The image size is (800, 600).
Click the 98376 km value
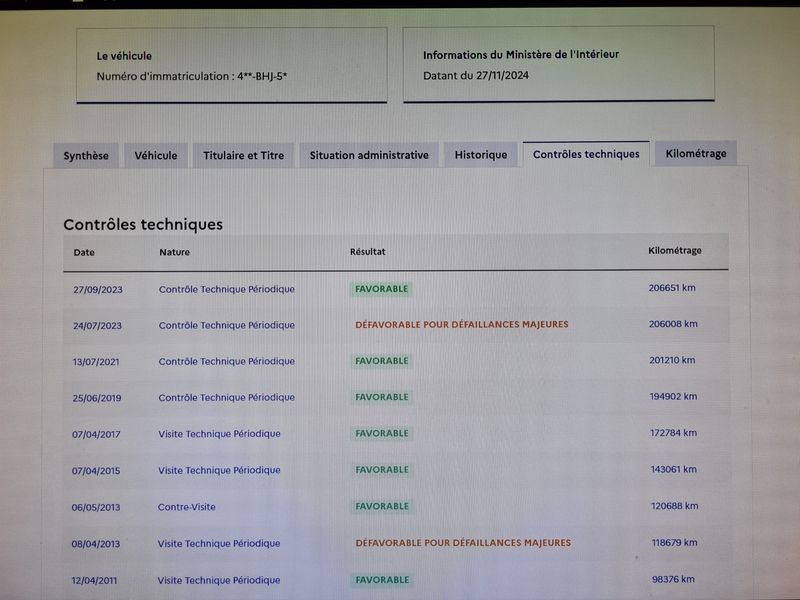click(x=673, y=579)
